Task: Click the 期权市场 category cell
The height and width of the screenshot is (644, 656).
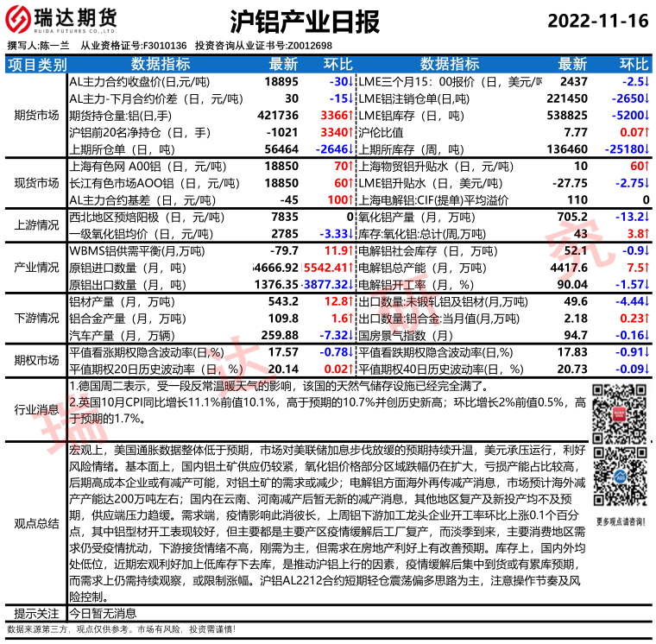Action: pos(35,361)
